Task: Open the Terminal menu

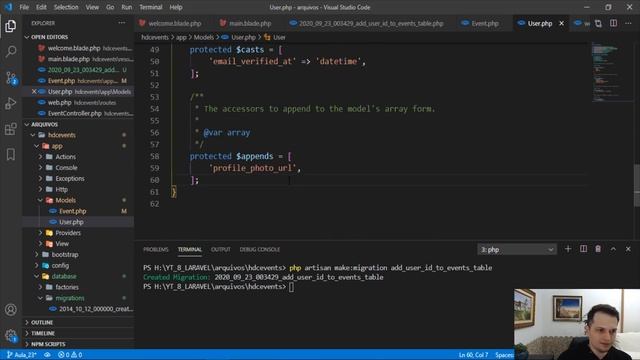Action: (x=151, y=7)
